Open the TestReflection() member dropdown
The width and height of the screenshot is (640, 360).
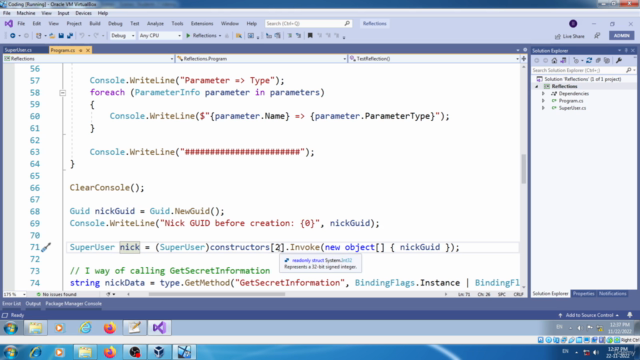435,59
